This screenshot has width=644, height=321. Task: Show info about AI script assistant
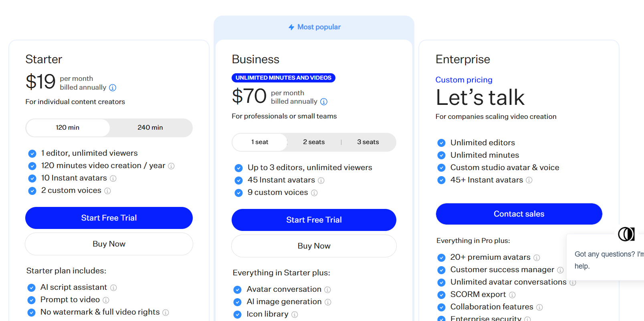pos(113,288)
